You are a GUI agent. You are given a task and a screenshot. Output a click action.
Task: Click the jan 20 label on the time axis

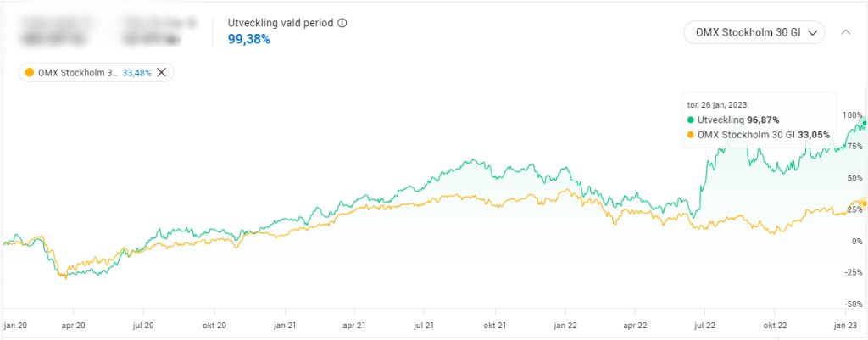pyautogui.click(x=16, y=325)
